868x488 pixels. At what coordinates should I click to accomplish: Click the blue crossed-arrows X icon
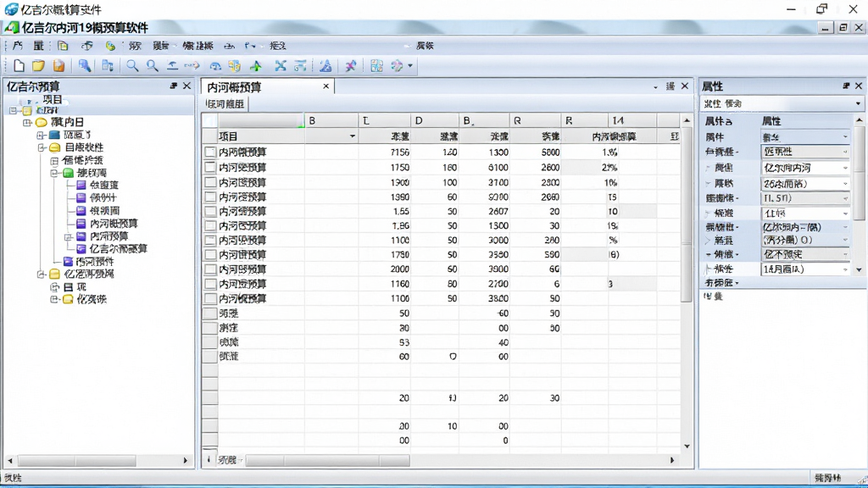281,66
